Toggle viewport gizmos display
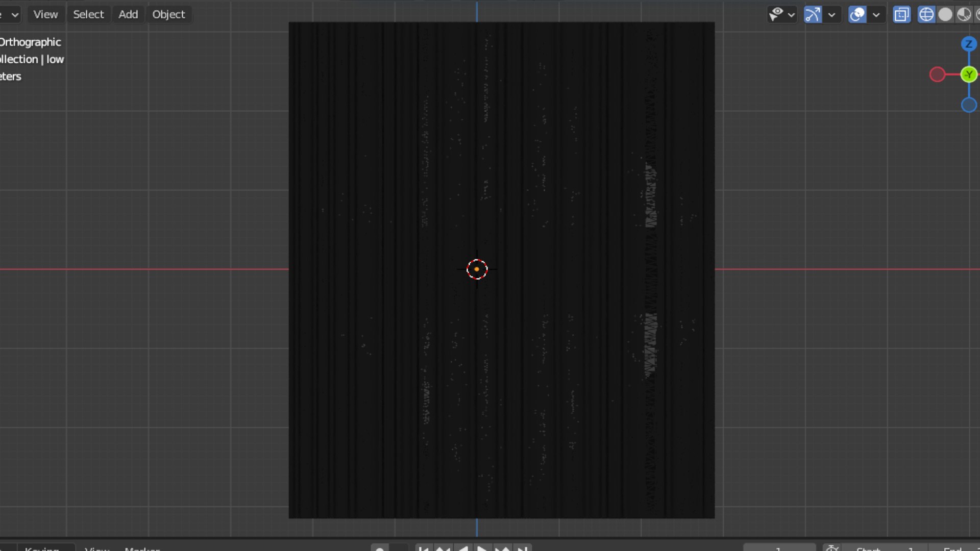980x551 pixels. coord(813,14)
